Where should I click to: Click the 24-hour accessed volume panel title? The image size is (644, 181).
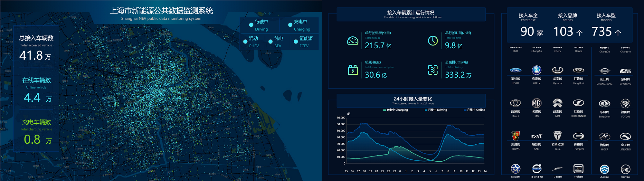(x=413, y=99)
